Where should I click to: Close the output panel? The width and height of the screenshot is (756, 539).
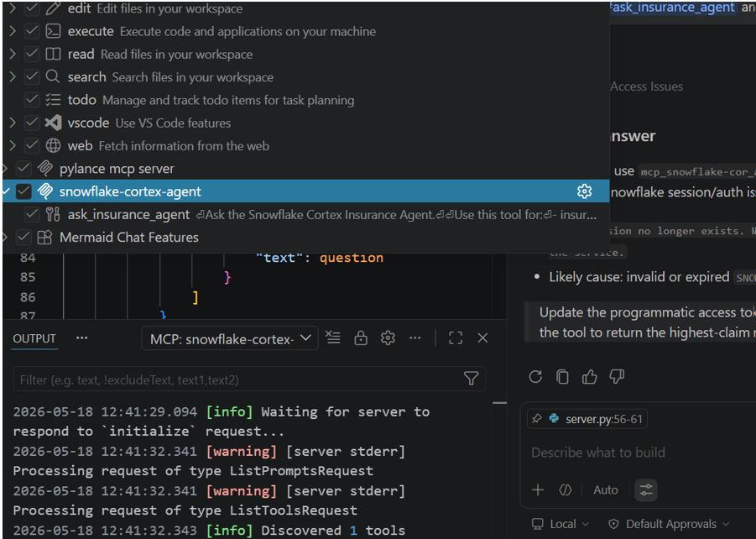(482, 338)
